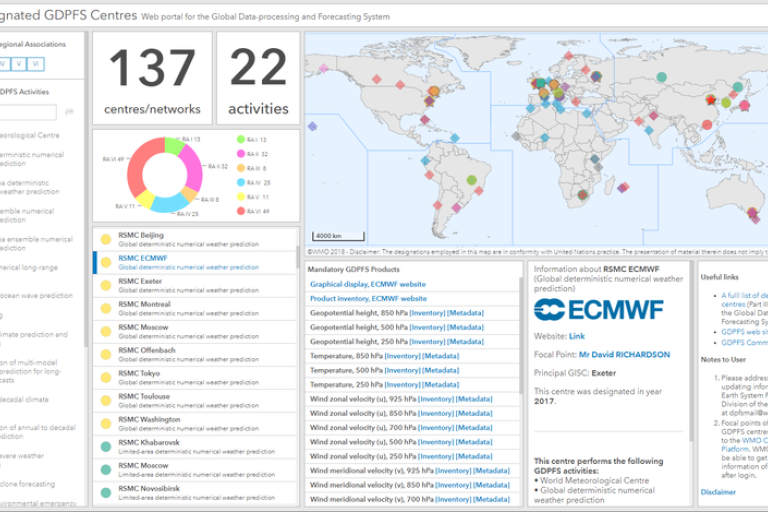
Task: Open Metadata for Temperature, 850 hPa
Action: click(440, 356)
